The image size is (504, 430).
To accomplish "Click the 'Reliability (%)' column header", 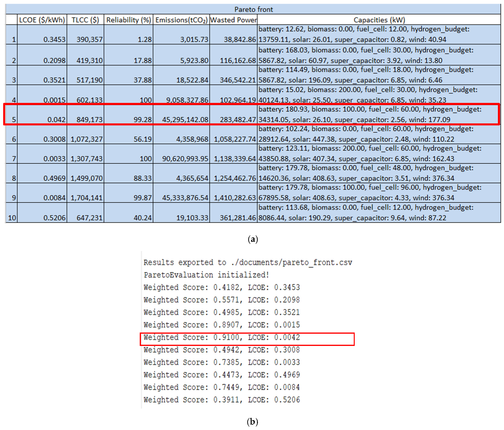I will click(129, 20).
